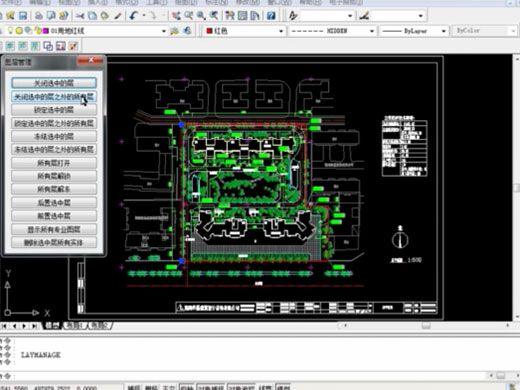This screenshot has height=390, width=520.
Task: Click the Save floppy disk icon
Action: (23, 16)
